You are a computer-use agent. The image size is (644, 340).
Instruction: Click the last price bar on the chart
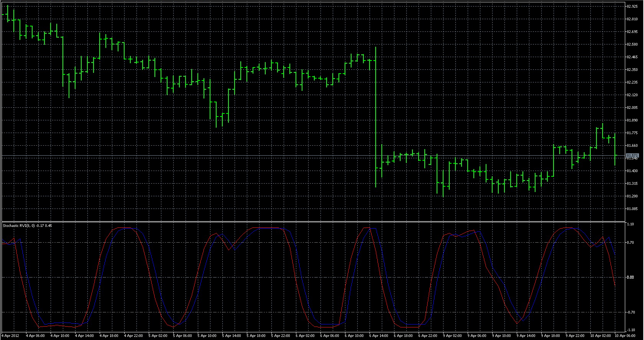(x=615, y=149)
